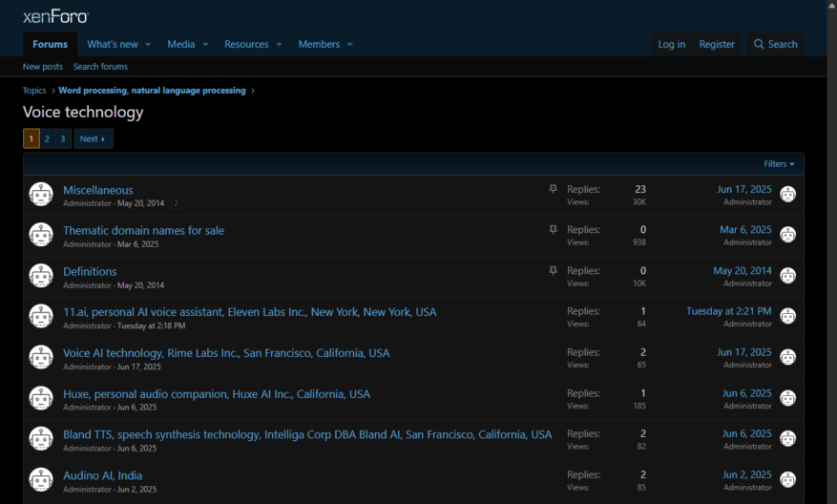Click the scrollbar up arrow

click(x=832, y=4)
